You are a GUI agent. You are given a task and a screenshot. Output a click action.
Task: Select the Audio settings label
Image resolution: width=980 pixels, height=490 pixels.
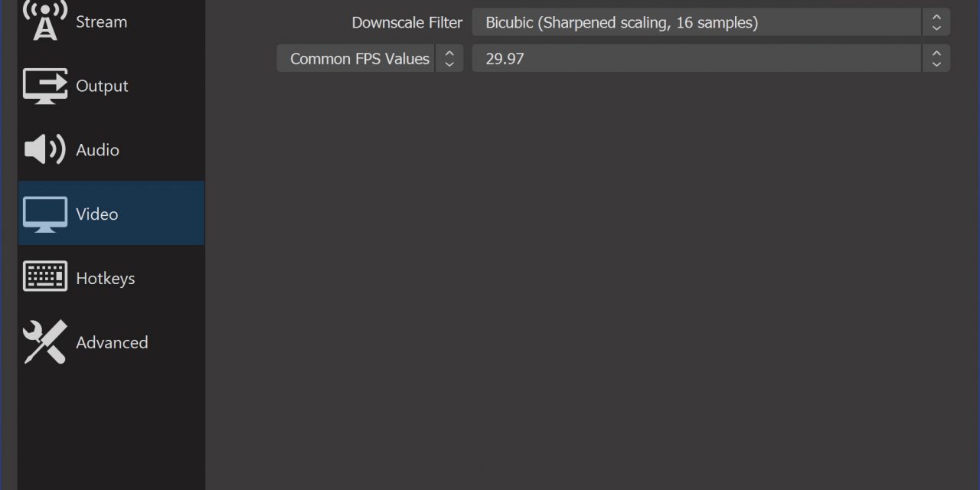click(97, 150)
